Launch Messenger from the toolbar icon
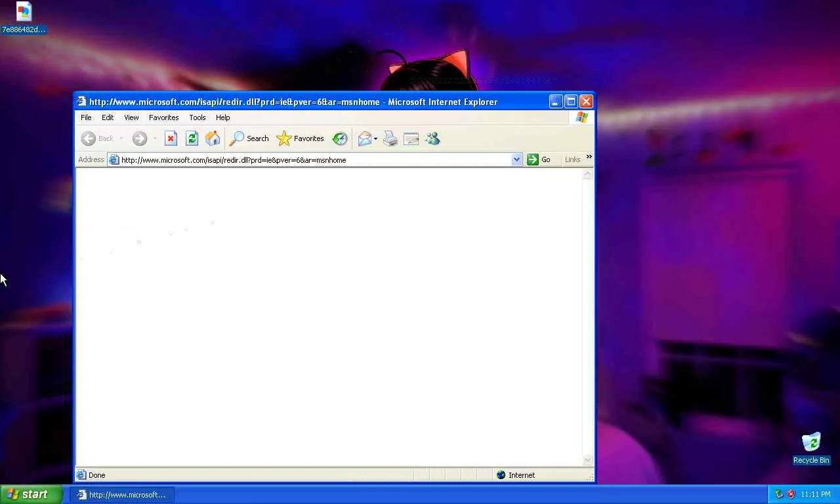The width and height of the screenshot is (840, 504). (x=432, y=138)
